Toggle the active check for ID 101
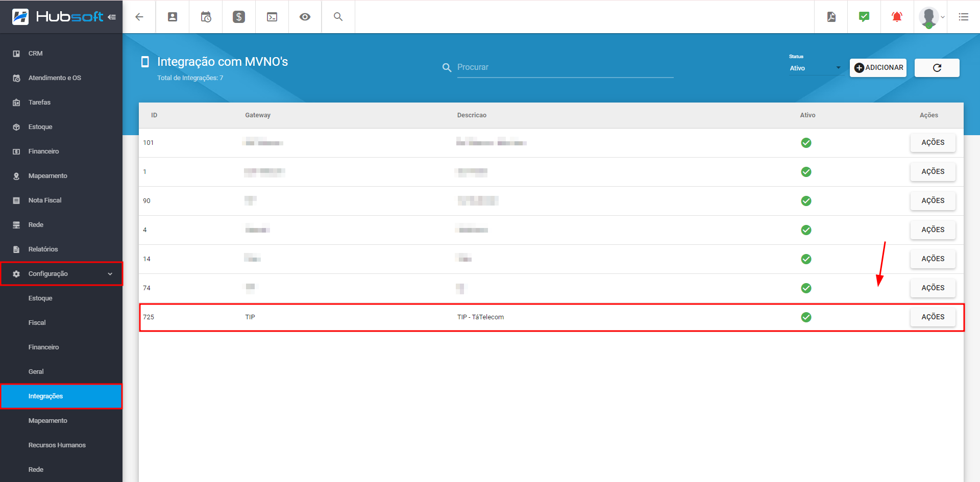 click(x=806, y=143)
